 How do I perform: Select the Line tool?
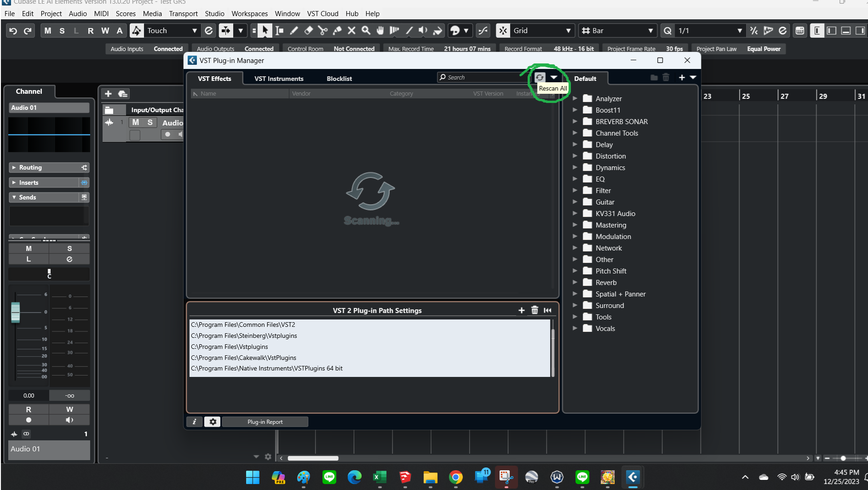[409, 31]
